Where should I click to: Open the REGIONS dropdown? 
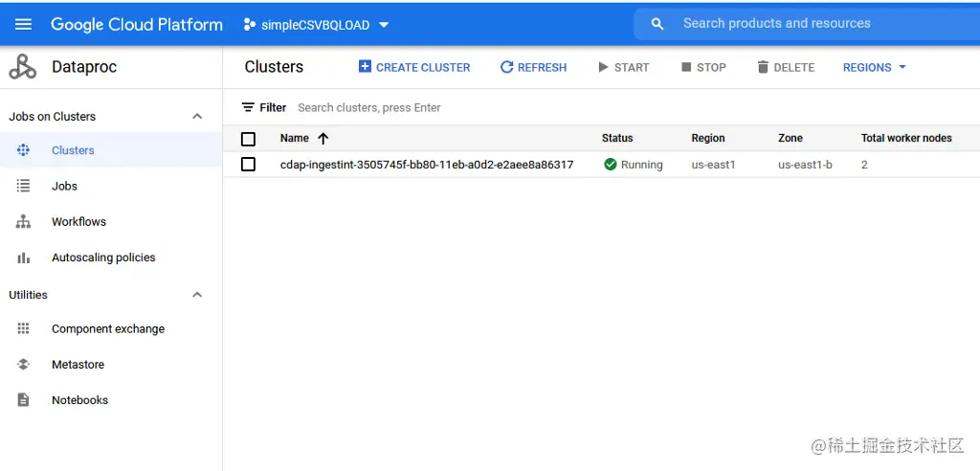tap(875, 68)
